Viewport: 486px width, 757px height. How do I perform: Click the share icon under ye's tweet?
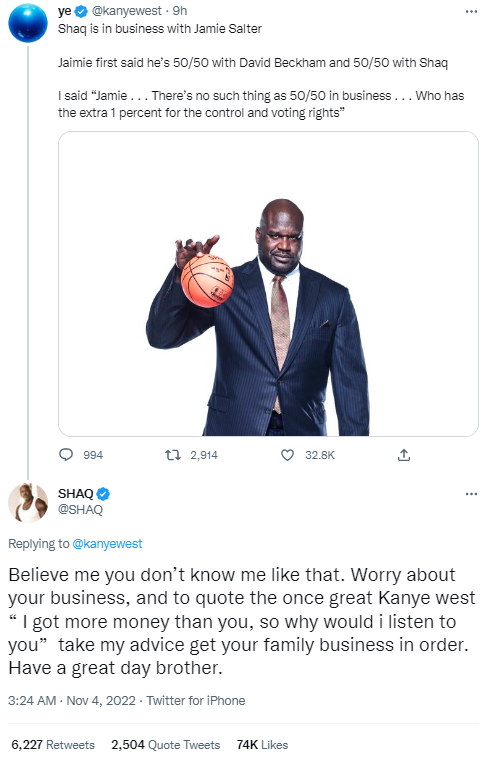[404, 455]
